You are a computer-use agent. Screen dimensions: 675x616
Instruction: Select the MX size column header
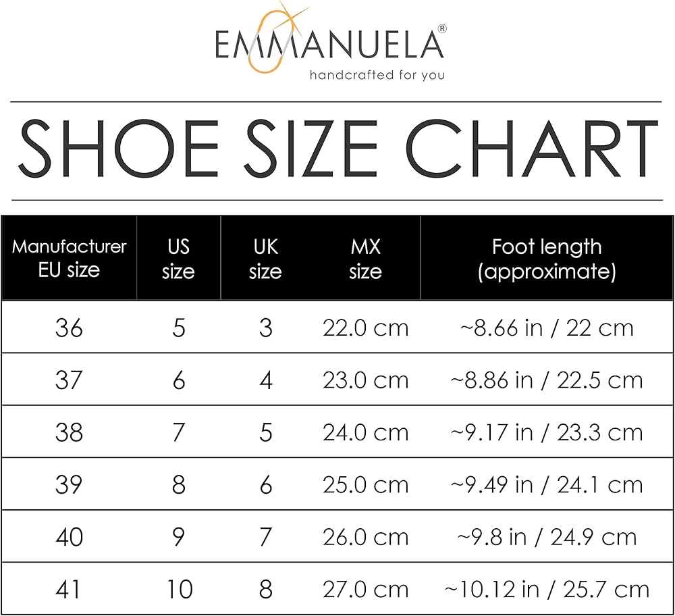point(365,258)
